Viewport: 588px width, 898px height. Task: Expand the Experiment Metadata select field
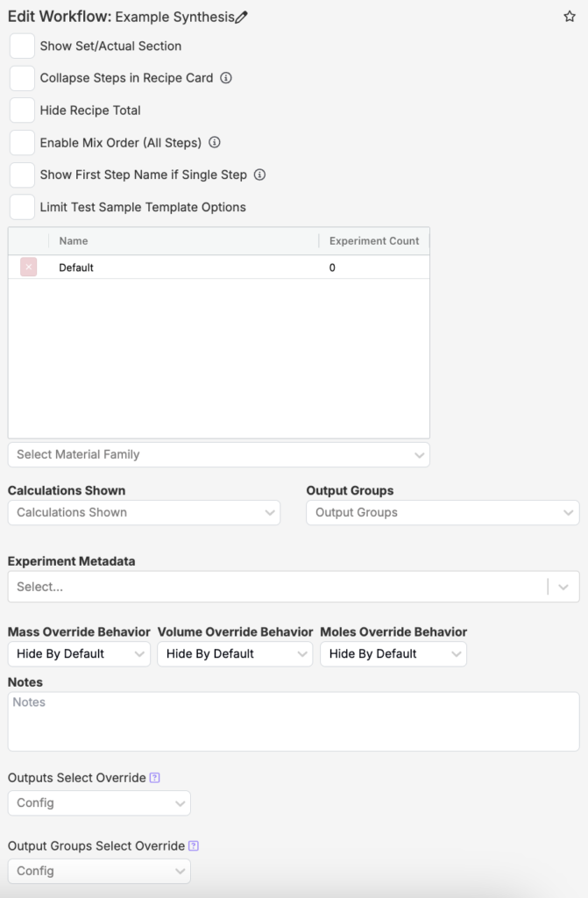click(293, 587)
